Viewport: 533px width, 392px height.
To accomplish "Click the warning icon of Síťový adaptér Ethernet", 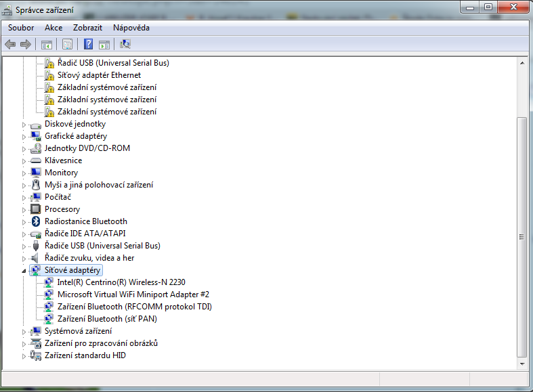I will (49, 75).
